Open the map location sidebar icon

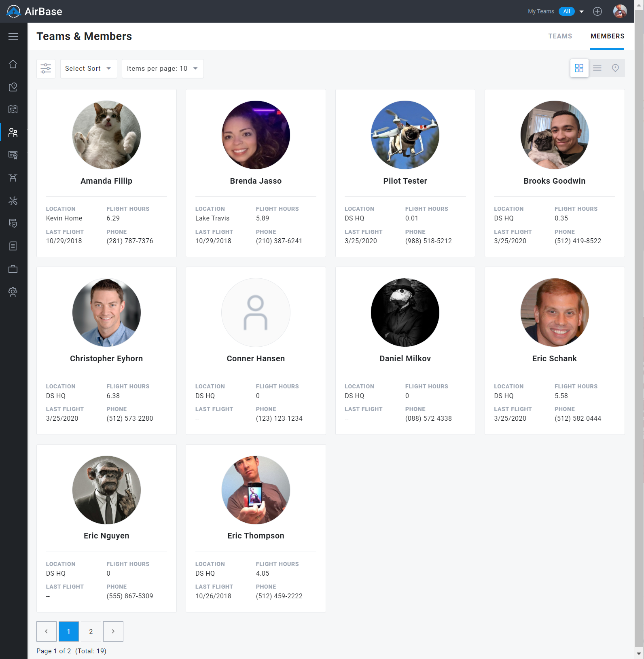click(x=13, y=87)
